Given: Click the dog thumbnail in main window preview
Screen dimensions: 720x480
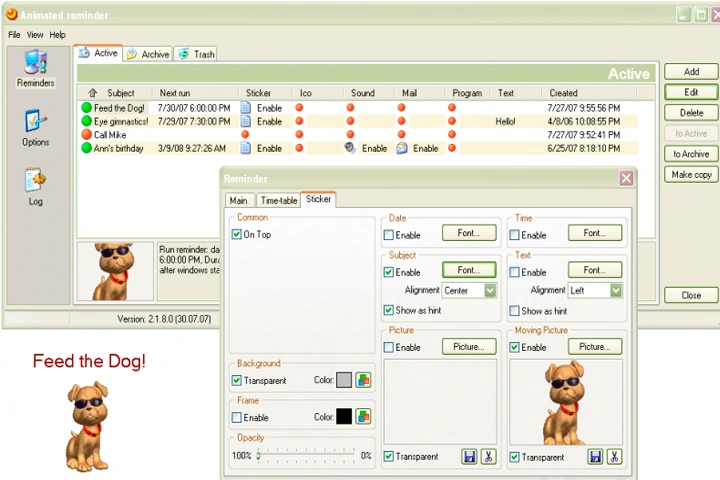Looking at the screenshot, I should 115,271.
